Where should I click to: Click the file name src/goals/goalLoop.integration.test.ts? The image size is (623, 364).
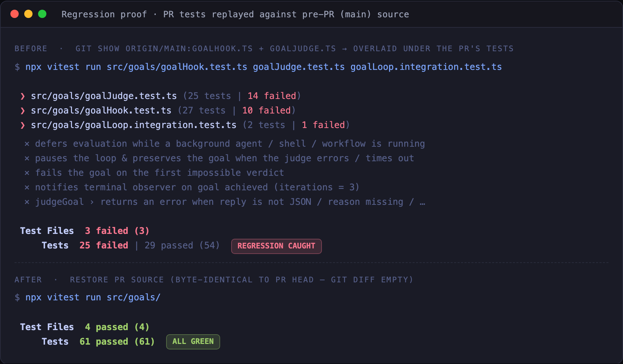click(134, 125)
